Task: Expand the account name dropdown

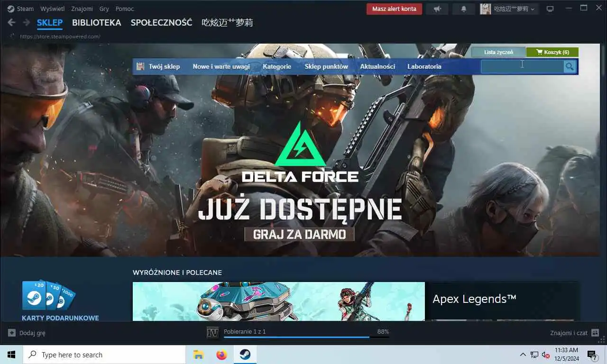Action: [515, 9]
